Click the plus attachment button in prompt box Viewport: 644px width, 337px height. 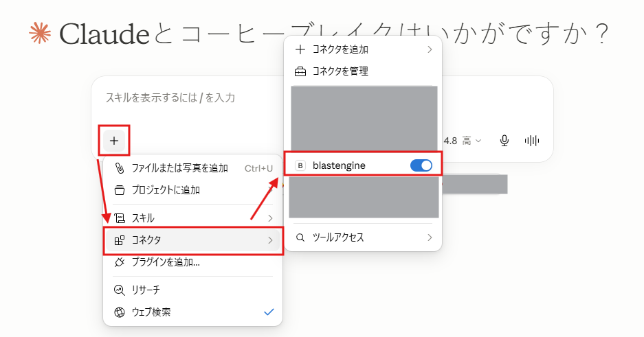point(114,141)
